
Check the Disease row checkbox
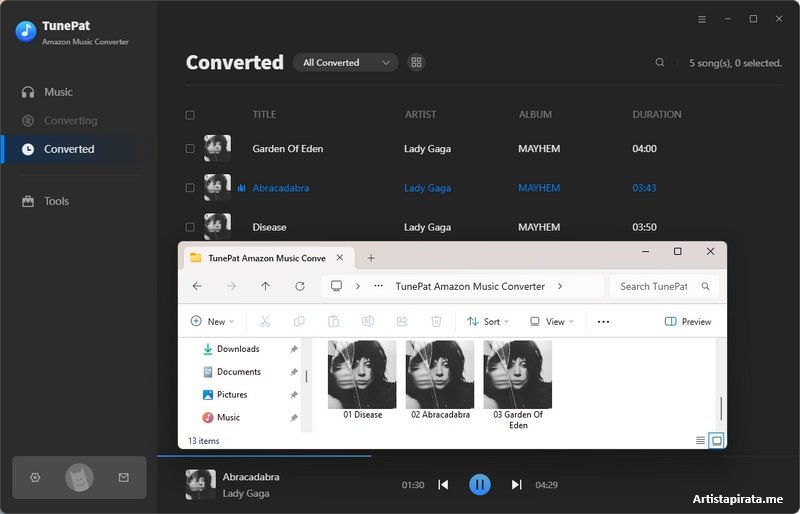(x=190, y=227)
